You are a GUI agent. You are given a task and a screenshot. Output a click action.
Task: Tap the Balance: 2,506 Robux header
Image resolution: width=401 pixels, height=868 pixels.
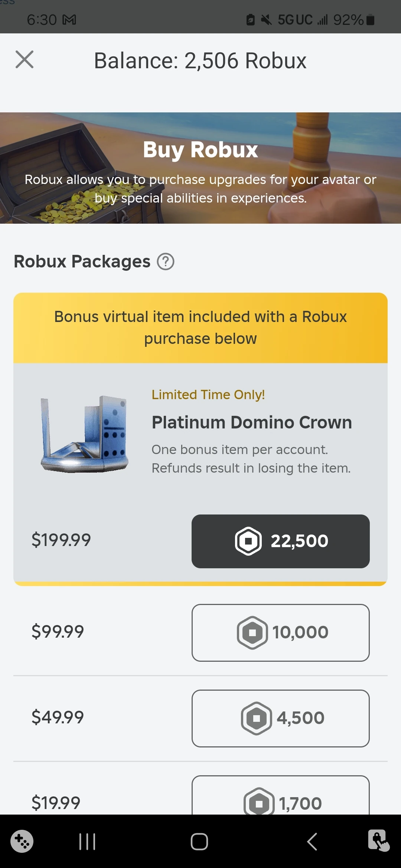pyautogui.click(x=200, y=60)
